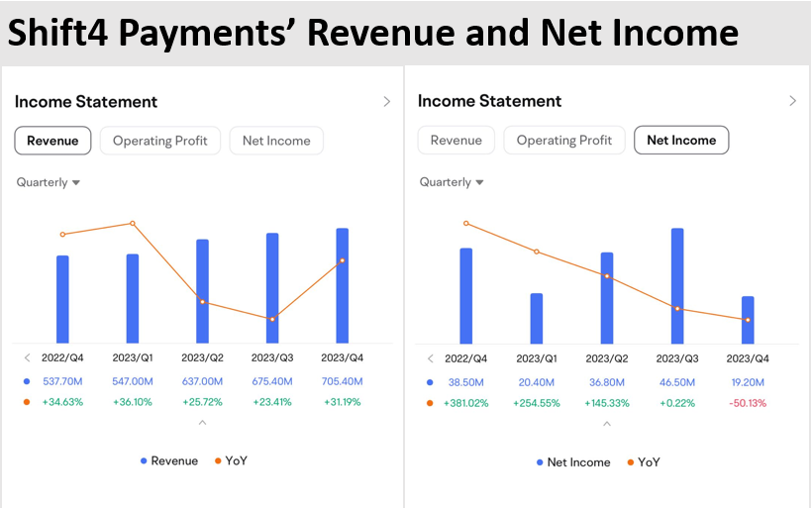Collapse the revenue data table caret
The image size is (812, 508).
(202, 423)
